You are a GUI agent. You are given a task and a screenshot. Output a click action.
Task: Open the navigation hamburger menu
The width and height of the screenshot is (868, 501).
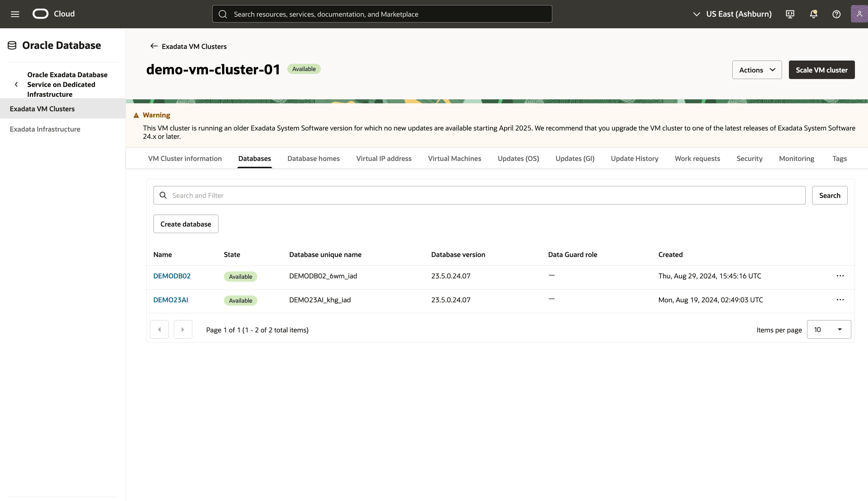[x=15, y=14]
